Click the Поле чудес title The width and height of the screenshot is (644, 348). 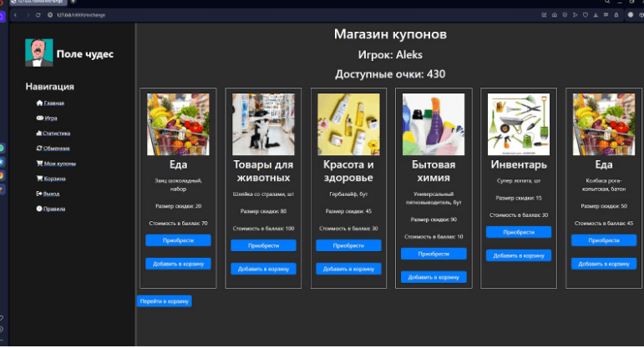pos(84,53)
